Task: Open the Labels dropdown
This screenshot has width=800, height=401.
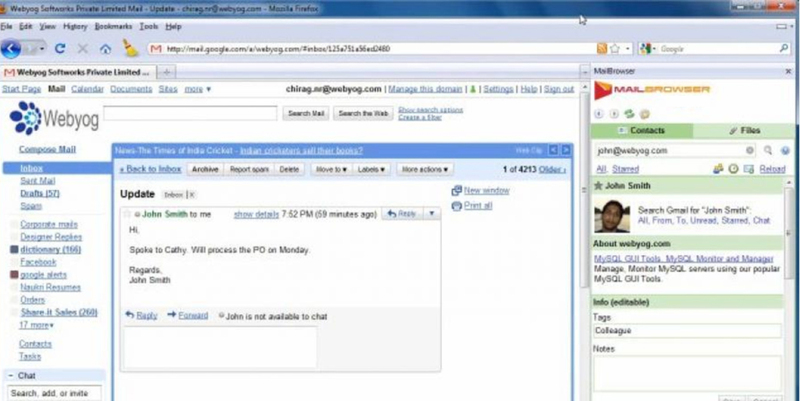Action: point(371,169)
